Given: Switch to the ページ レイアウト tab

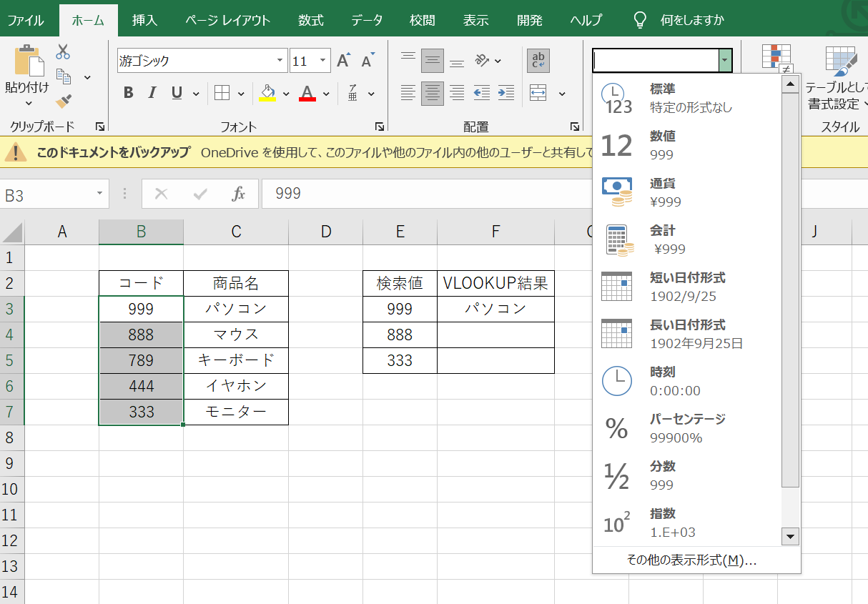Looking at the screenshot, I should [x=228, y=20].
